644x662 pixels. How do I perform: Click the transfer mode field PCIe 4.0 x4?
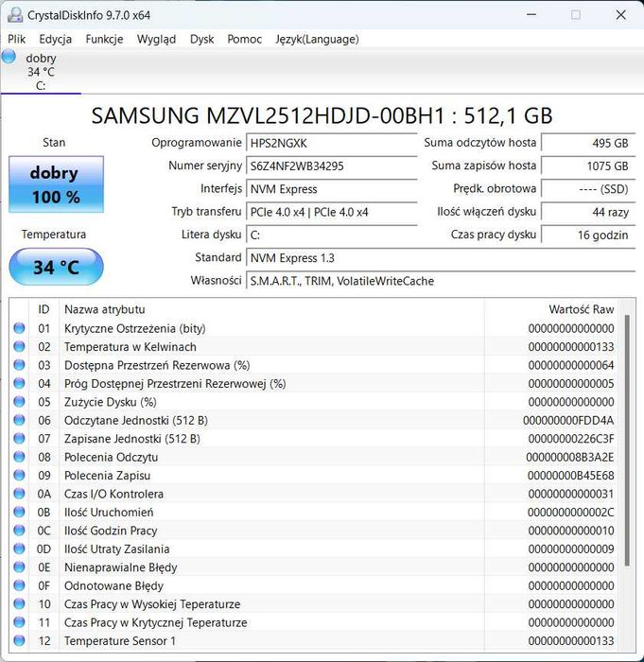pos(332,212)
